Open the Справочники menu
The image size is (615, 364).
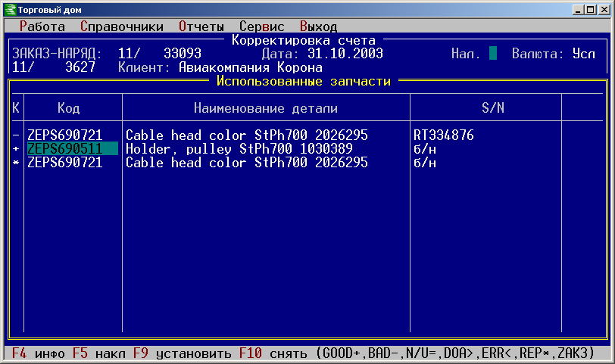[122, 26]
